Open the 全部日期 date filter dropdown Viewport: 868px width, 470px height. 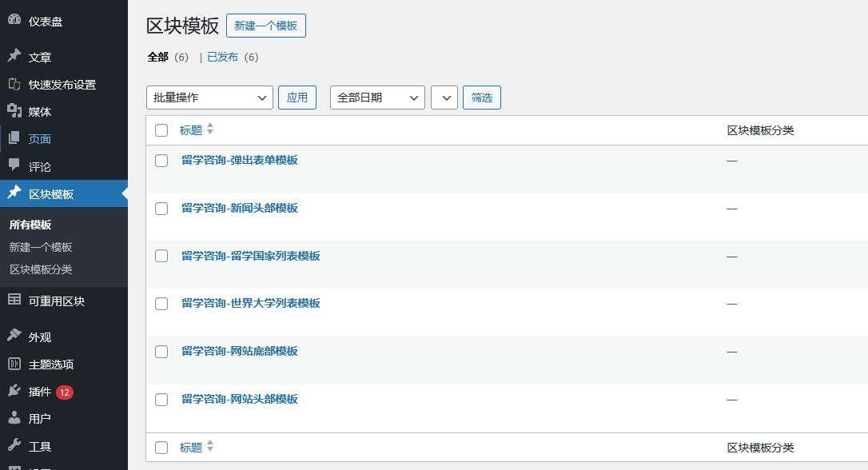376,97
